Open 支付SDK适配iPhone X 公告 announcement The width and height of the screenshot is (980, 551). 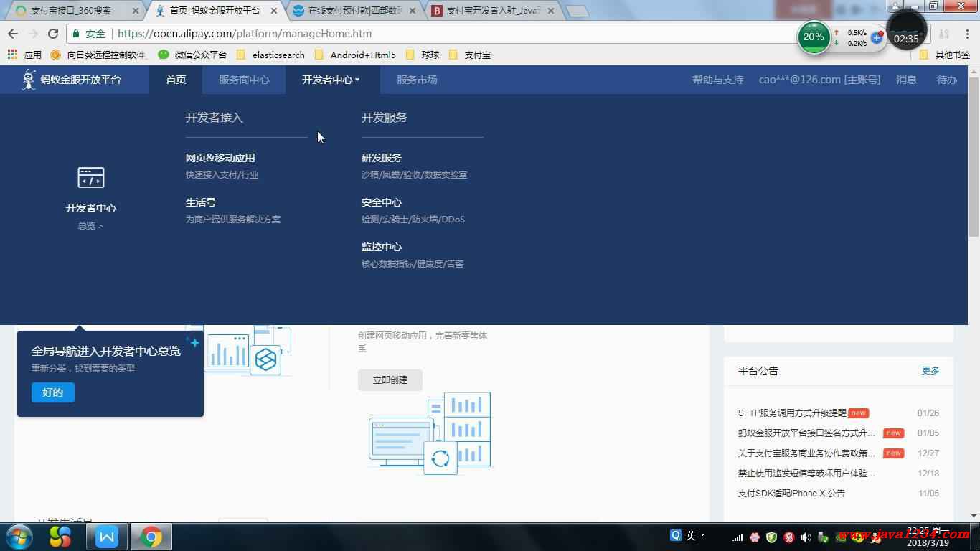(x=791, y=494)
